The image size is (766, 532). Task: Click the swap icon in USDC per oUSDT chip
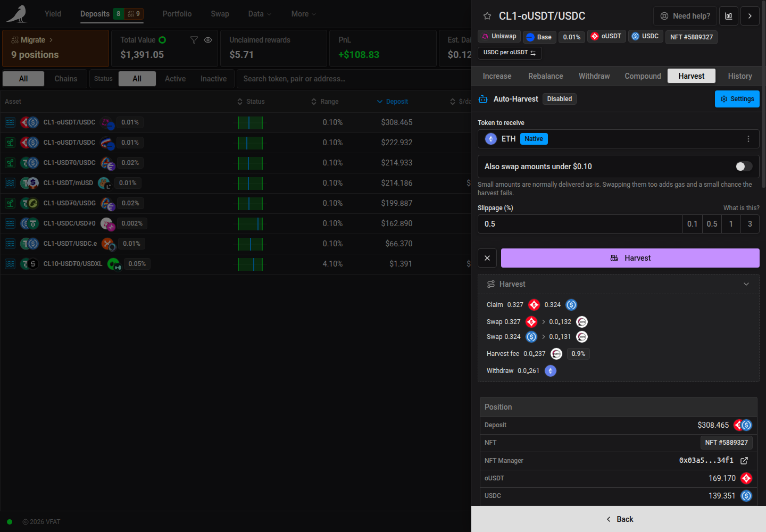pos(533,53)
